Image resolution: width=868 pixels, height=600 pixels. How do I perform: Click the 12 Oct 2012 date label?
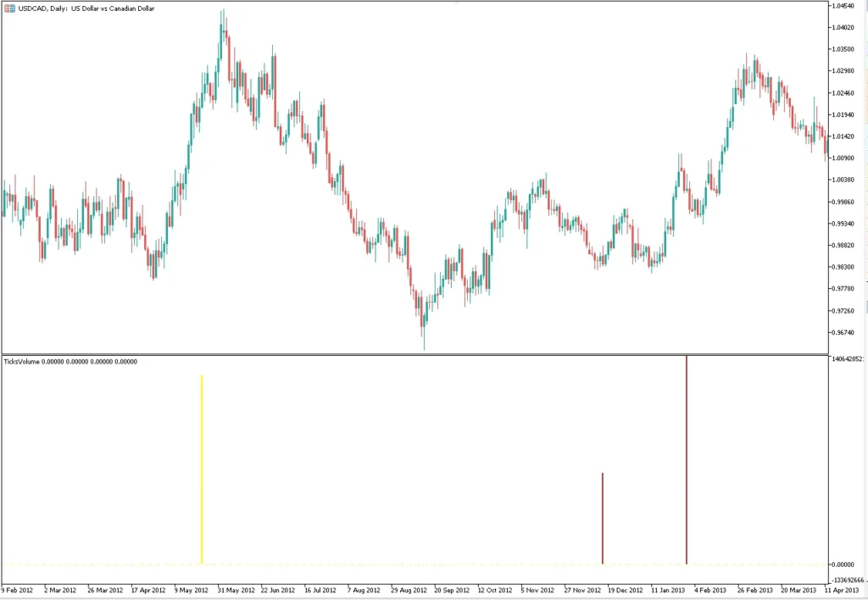point(496,590)
